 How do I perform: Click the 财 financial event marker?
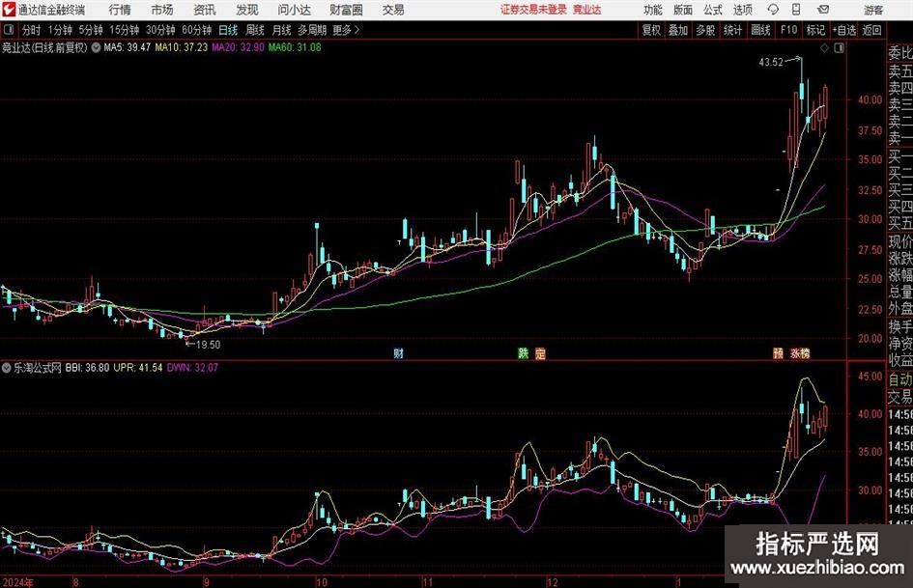click(x=398, y=353)
